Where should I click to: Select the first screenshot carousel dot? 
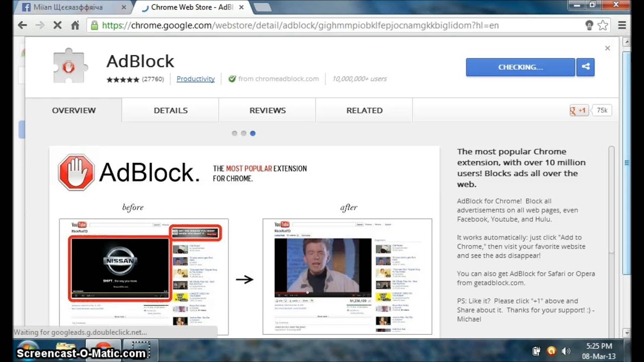(234, 133)
